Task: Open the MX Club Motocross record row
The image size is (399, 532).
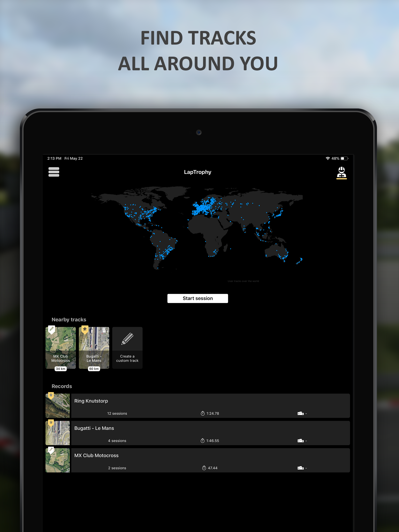Action: (210, 460)
